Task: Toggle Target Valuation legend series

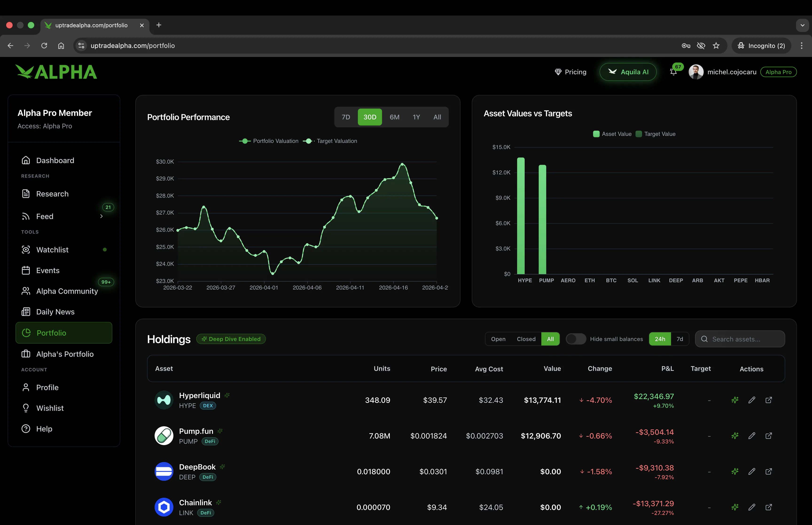Action: pos(330,141)
